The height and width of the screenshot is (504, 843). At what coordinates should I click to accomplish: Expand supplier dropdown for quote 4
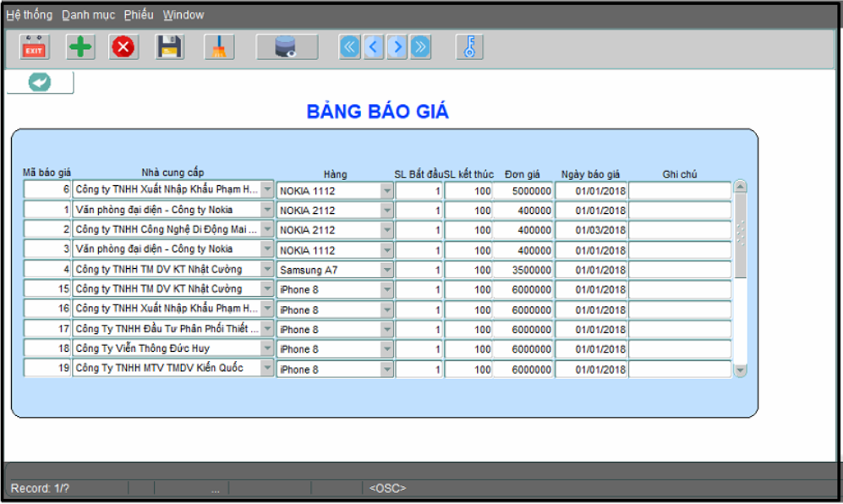coord(267,269)
